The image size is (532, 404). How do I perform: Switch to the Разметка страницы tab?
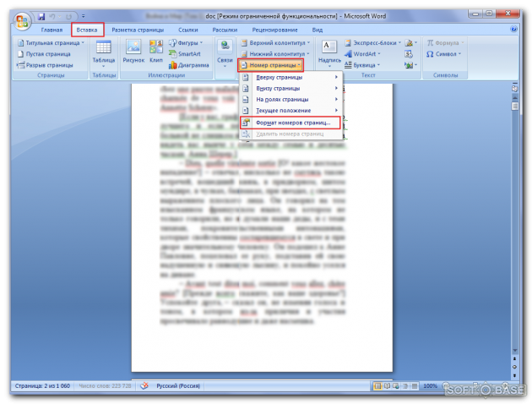point(140,30)
